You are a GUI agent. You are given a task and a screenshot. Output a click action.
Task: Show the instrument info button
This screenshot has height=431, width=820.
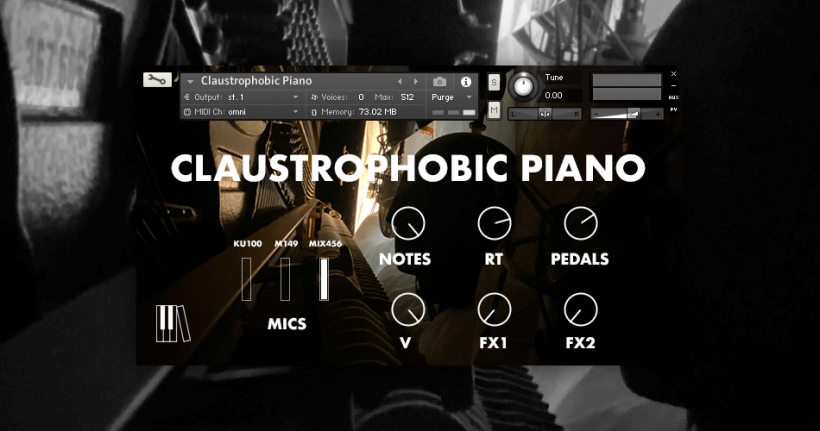click(465, 82)
